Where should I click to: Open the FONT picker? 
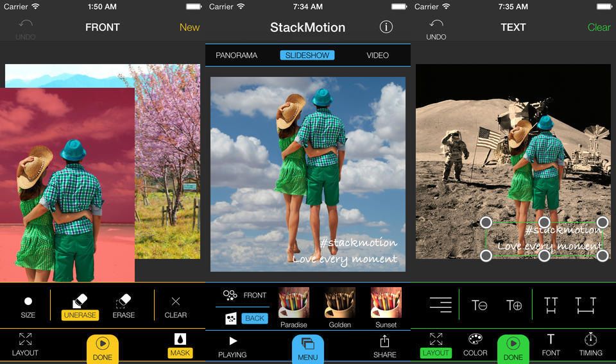coord(551,344)
